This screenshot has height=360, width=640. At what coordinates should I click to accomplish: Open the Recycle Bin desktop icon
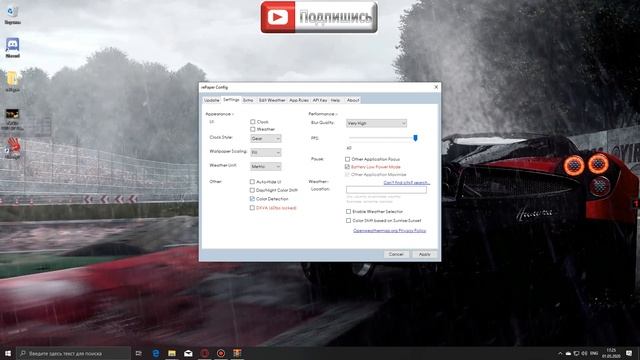point(12,15)
